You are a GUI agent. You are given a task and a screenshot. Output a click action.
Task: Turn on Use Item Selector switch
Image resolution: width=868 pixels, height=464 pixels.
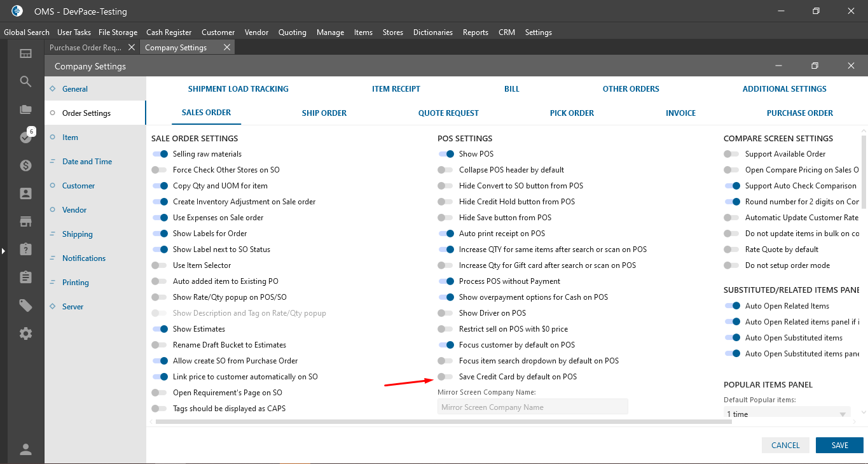point(160,265)
